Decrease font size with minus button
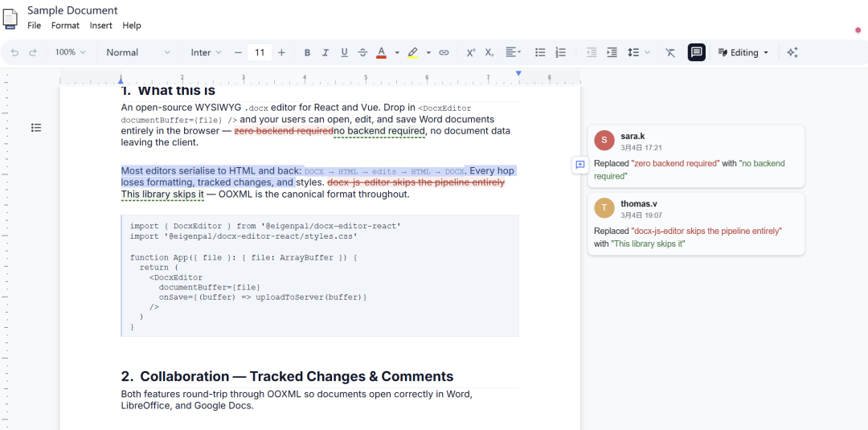Image resolution: width=868 pixels, height=430 pixels. tap(238, 52)
